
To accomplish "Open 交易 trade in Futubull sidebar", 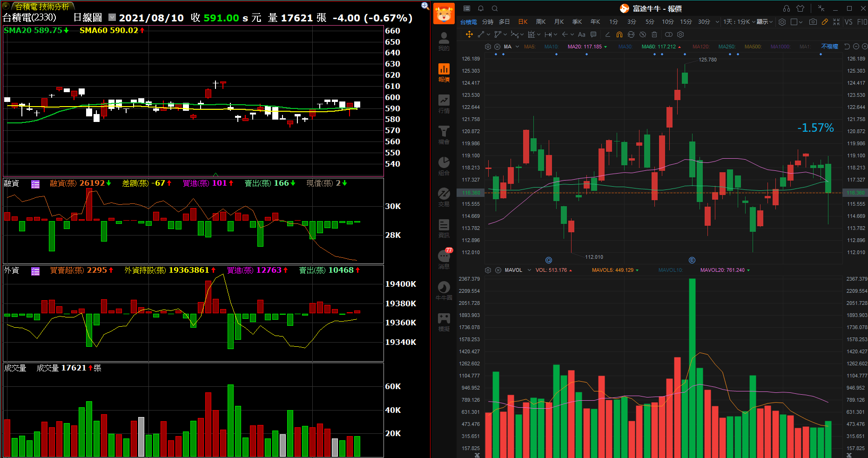I will click(x=444, y=197).
